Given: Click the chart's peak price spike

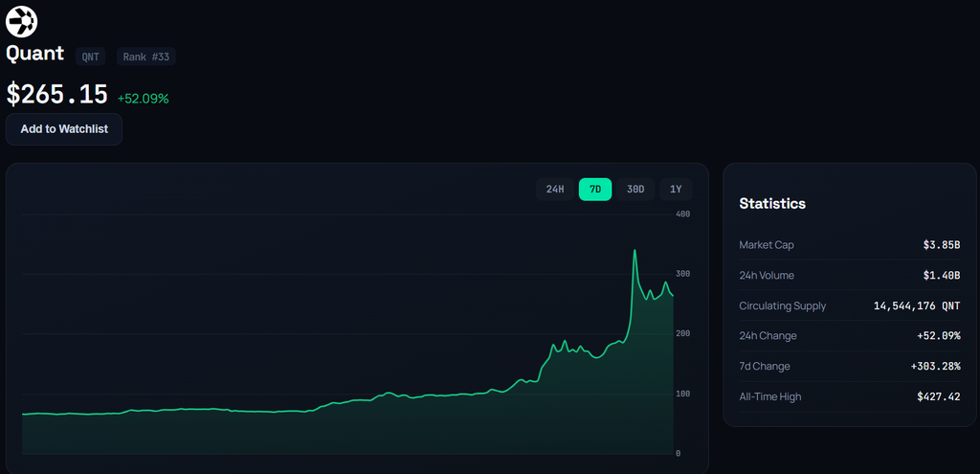Looking at the screenshot, I should click(x=635, y=252).
